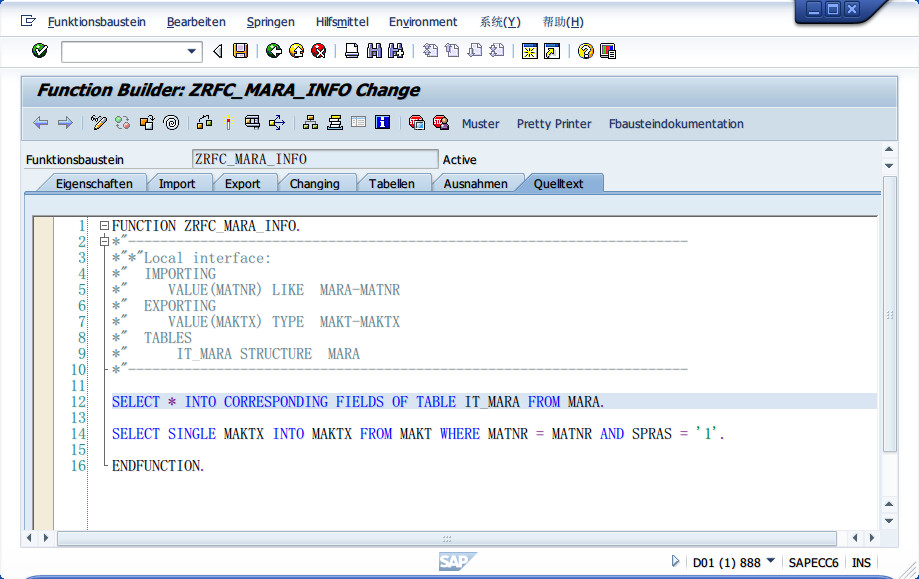Image resolution: width=919 pixels, height=579 pixels.
Task: Click the Navigation Stack icon
Action: (335, 122)
